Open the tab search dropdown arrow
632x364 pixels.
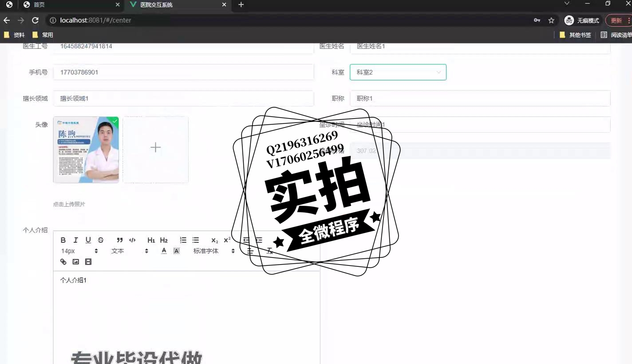567,4
